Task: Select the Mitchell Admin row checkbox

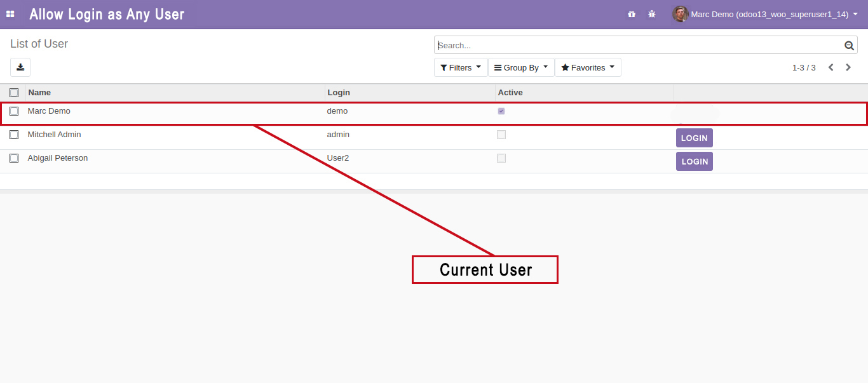Action: pos(14,135)
